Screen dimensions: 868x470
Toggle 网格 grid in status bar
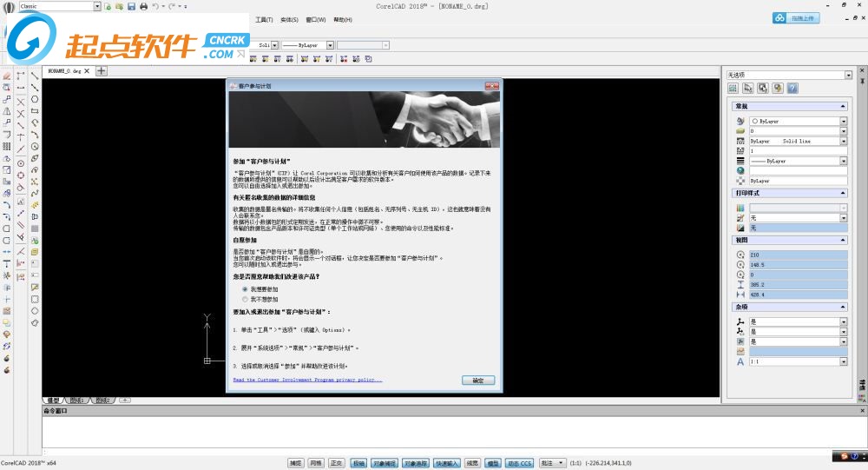pos(316,463)
